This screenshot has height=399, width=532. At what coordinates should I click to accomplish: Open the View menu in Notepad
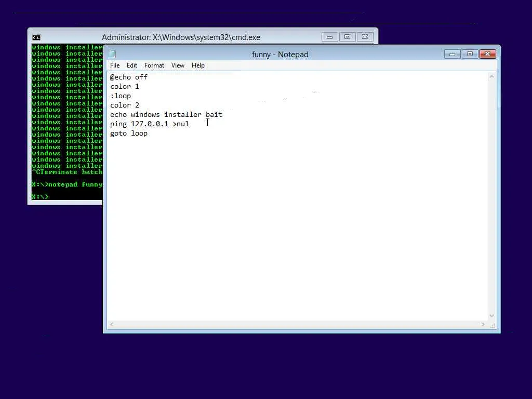(x=178, y=65)
